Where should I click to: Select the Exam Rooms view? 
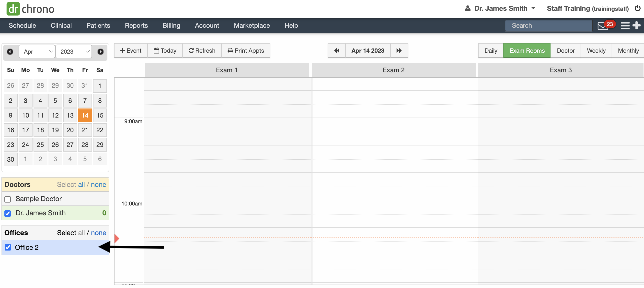[527, 50]
